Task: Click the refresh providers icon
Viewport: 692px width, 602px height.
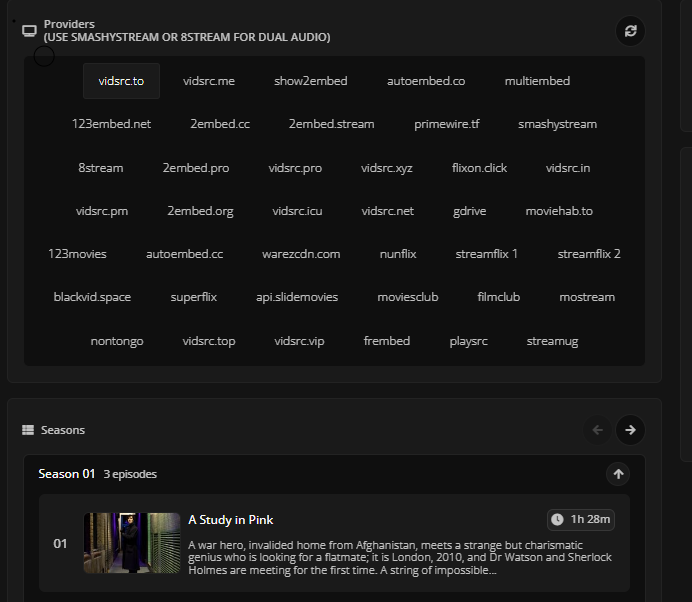Action: [x=630, y=31]
